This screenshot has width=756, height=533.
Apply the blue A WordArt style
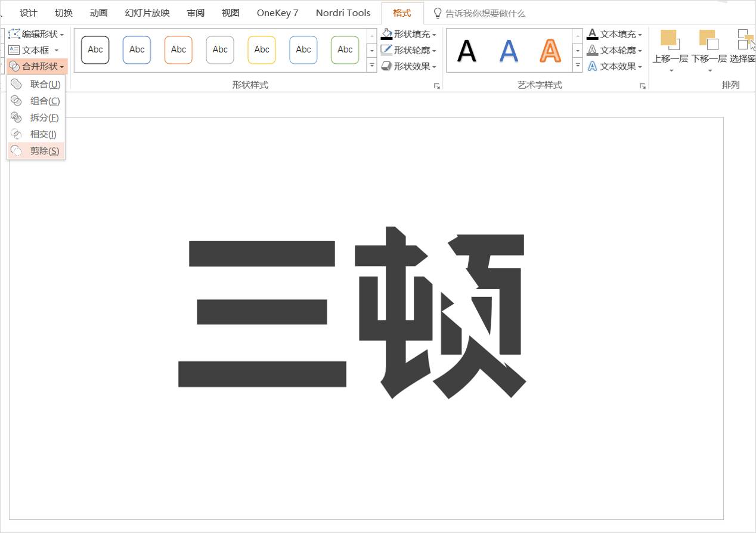click(x=509, y=51)
